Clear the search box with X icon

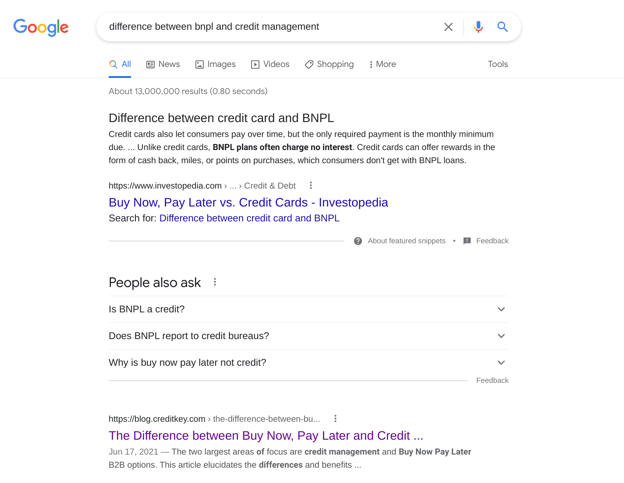point(448,27)
